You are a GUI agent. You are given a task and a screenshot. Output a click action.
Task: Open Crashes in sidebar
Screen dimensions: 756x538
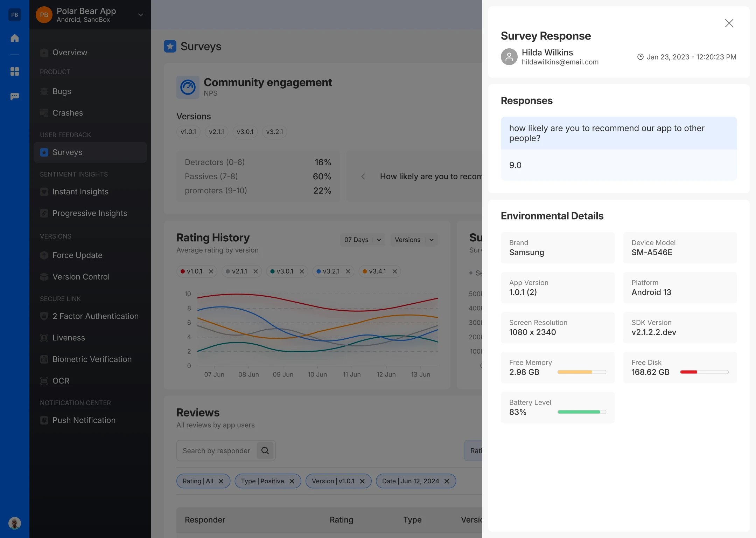tap(68, 113)
